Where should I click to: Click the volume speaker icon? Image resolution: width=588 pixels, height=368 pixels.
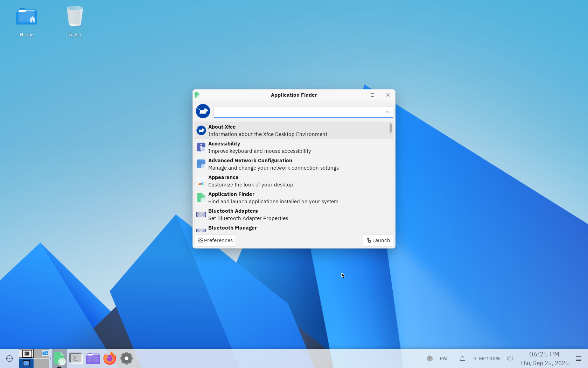coord(510,359)
